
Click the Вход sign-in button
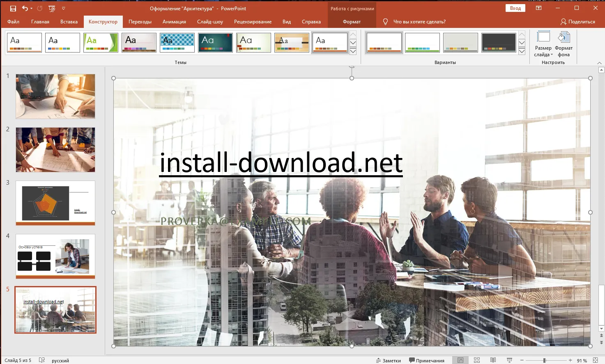[515, 8]
